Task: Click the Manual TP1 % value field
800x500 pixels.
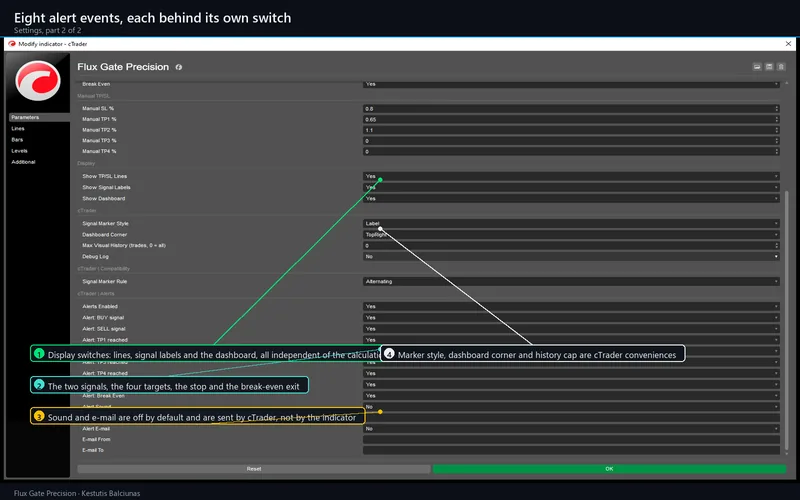Action: pos(567,119)
